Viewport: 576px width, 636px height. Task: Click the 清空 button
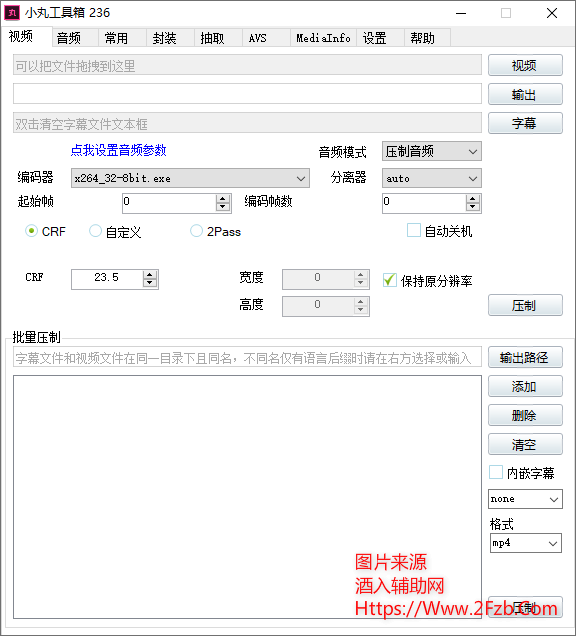[525, 444]
